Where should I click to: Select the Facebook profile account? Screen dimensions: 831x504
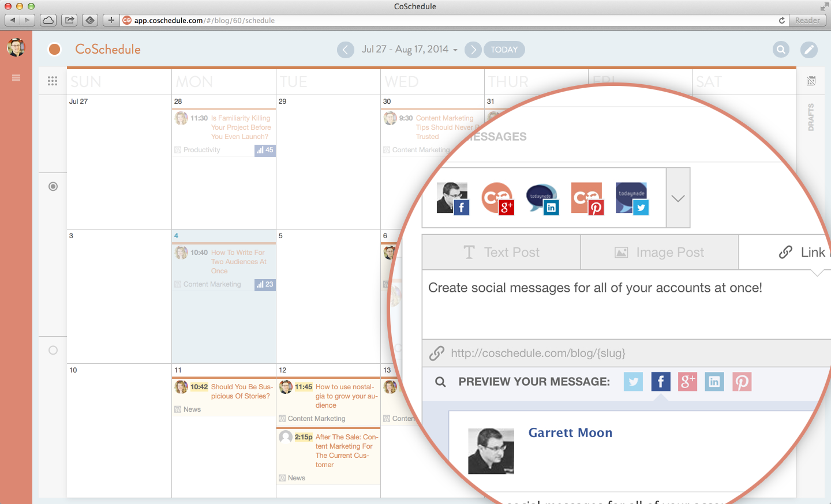[x=453, y=198]
